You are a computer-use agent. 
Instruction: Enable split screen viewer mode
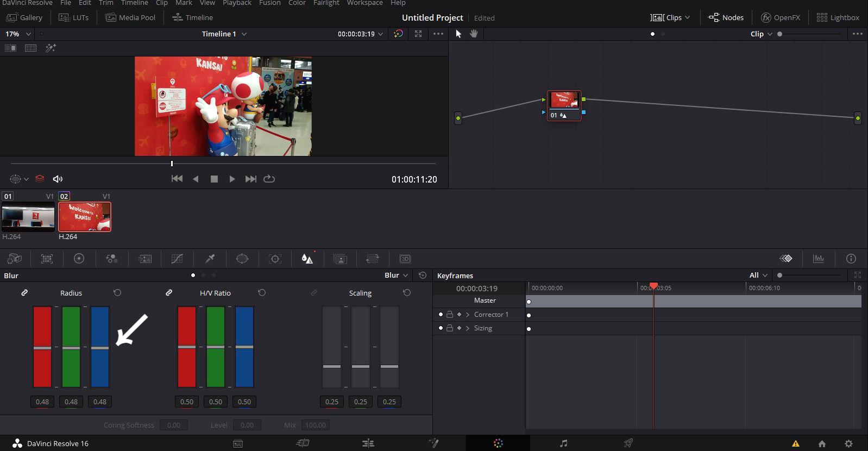(x=30, y=48)
